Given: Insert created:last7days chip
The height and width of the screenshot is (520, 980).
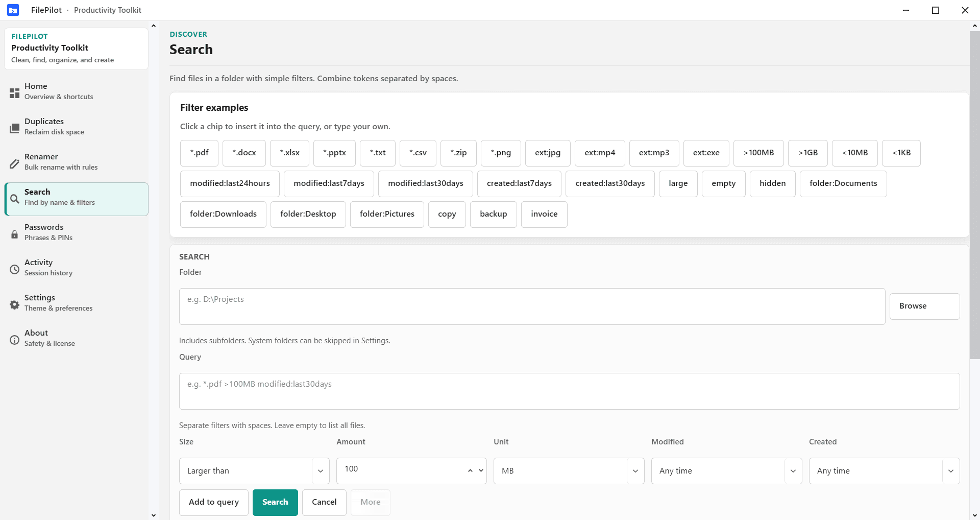Looking at the screenshot, I should coord(519,183).
